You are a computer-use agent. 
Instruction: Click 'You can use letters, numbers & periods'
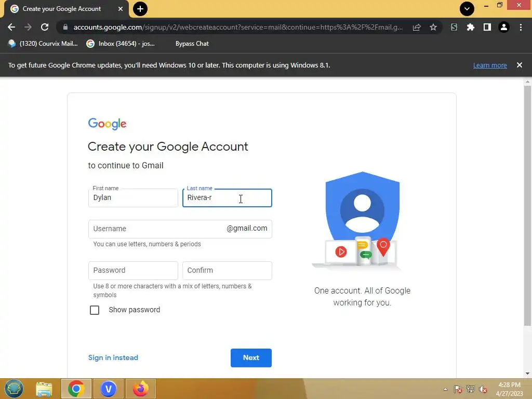click(x=147, y=244)
